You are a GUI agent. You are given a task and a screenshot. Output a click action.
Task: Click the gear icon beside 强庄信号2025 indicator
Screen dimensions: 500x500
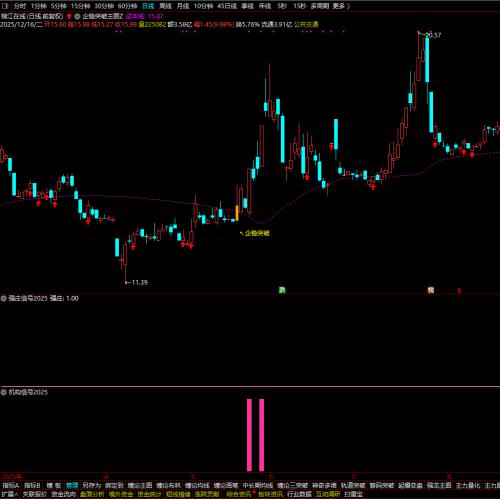pyautogui.click(x=4, y=299)
